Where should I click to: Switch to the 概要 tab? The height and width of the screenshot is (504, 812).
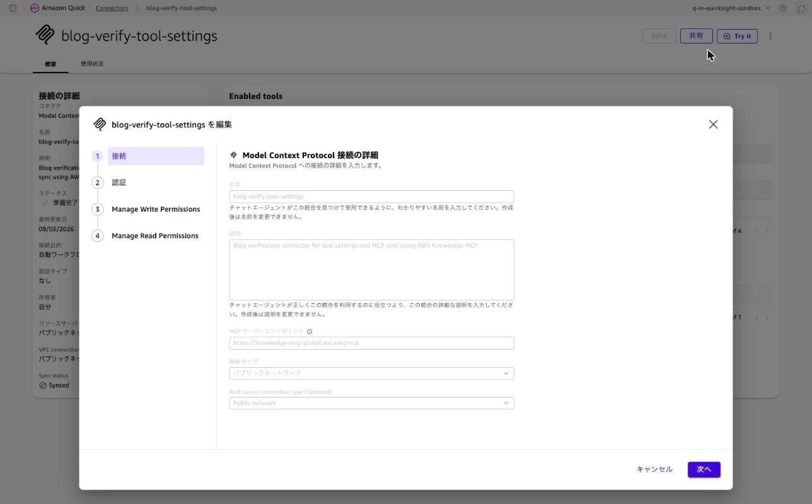pos(50,64)
